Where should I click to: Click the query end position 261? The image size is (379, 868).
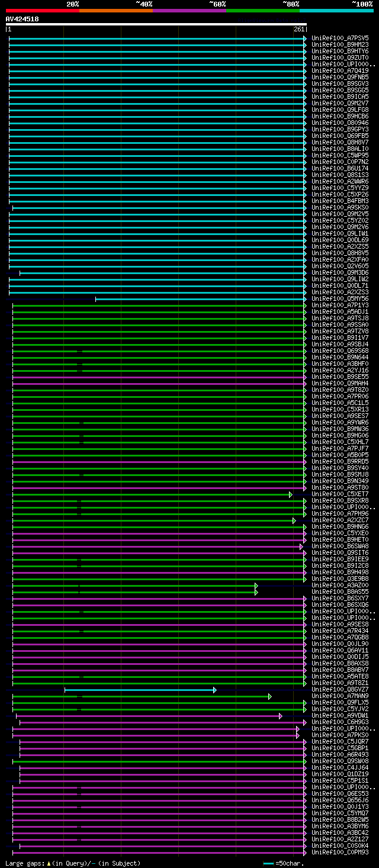pyautogui.click(x=299, y=29)
